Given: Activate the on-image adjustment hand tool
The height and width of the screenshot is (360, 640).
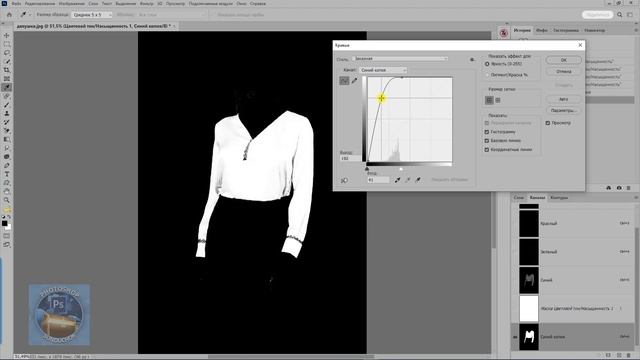Looking at the screenshot, I should click(344, 180).
